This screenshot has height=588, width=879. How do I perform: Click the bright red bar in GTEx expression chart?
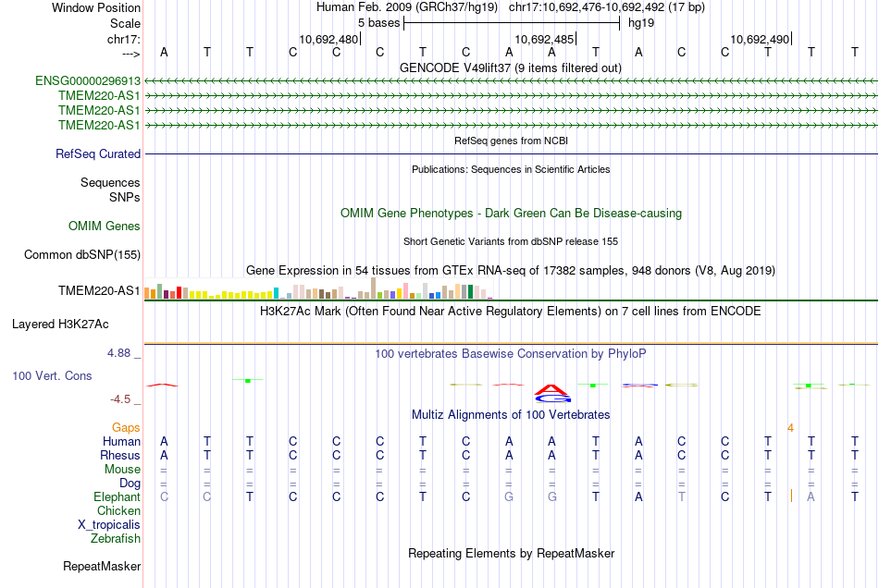tap(179, 293)
